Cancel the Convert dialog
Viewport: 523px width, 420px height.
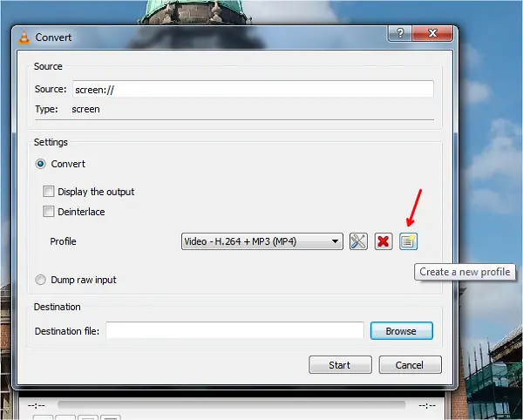[x=410, y=364]
